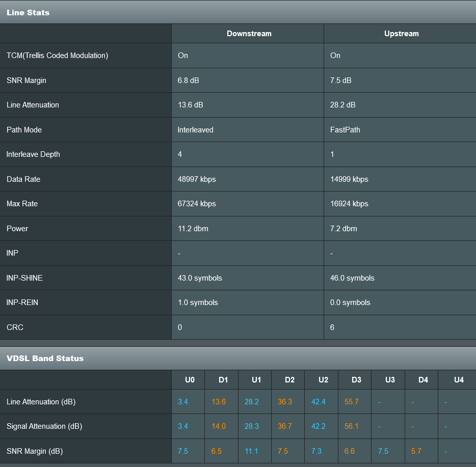476x467 pixels.
Task: Click the Interleaved path mode value
Action: (195, 130)
